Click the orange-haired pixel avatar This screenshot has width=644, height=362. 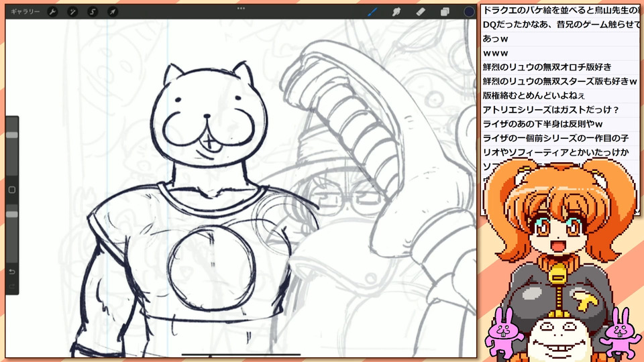pyautogui.click(x=559, y=238)
